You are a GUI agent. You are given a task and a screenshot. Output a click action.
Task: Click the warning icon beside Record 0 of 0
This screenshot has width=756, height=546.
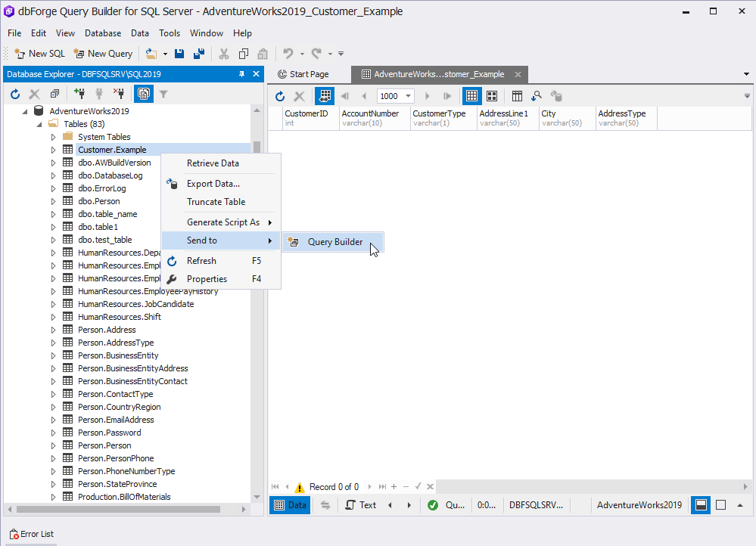pos(300,487)
